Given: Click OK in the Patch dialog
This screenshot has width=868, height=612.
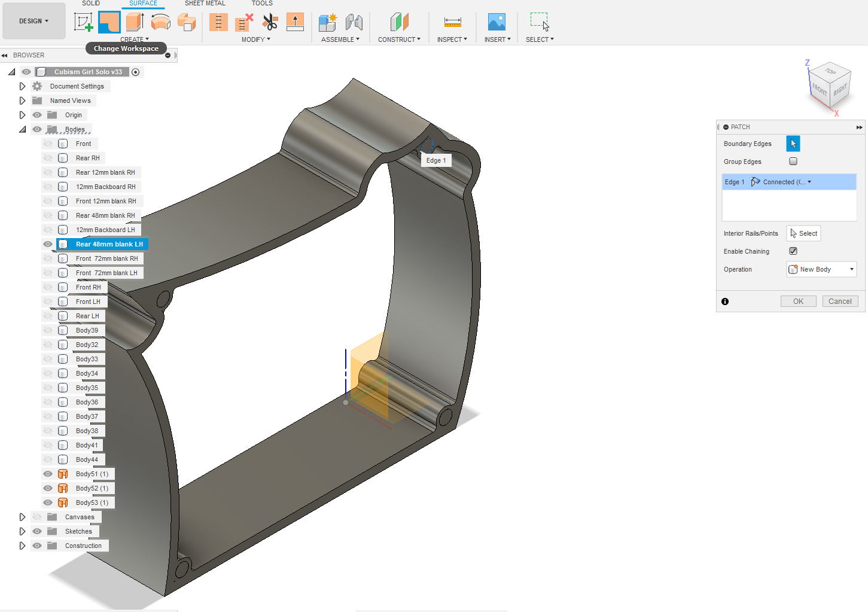Looking at the screenshot, I should (x=798, y=302).
